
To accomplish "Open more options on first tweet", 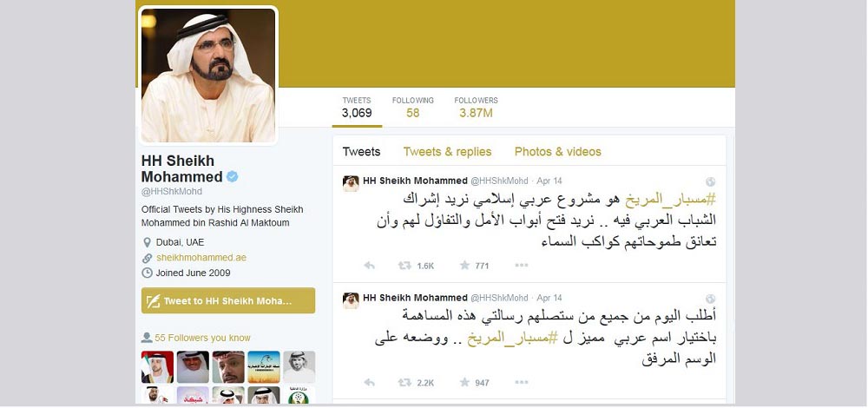I will point(522,266).
